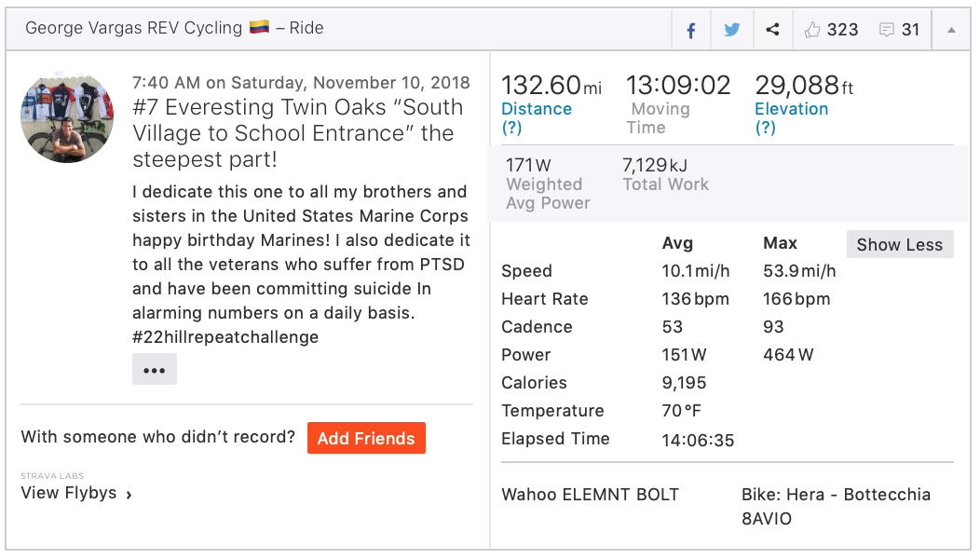980x559 pixels.
Task: Share the ride on Twitter
Action: click(732, 30)
